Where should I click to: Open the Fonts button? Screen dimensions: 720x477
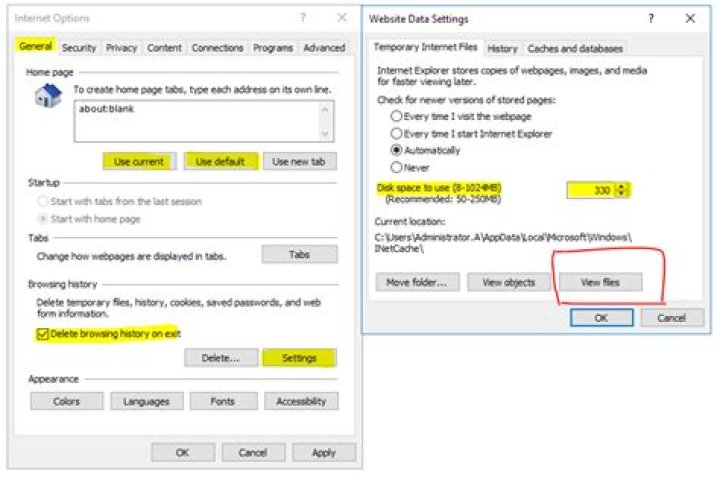(223, 401)
